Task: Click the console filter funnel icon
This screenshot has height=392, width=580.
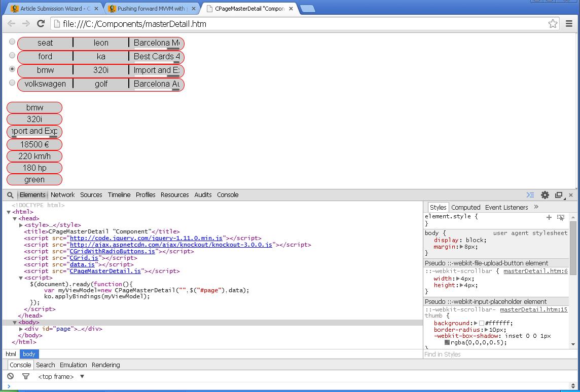Action: [x=25, y=376]
